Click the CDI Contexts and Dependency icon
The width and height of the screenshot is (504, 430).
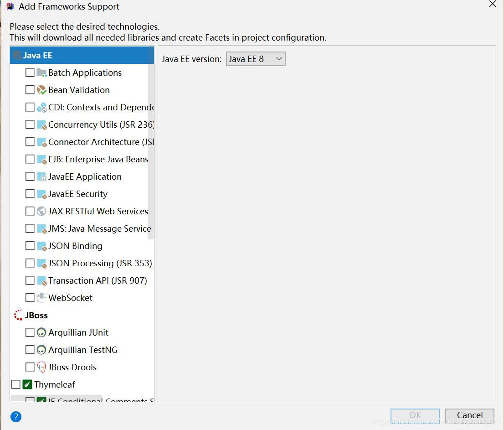(42, 108)
